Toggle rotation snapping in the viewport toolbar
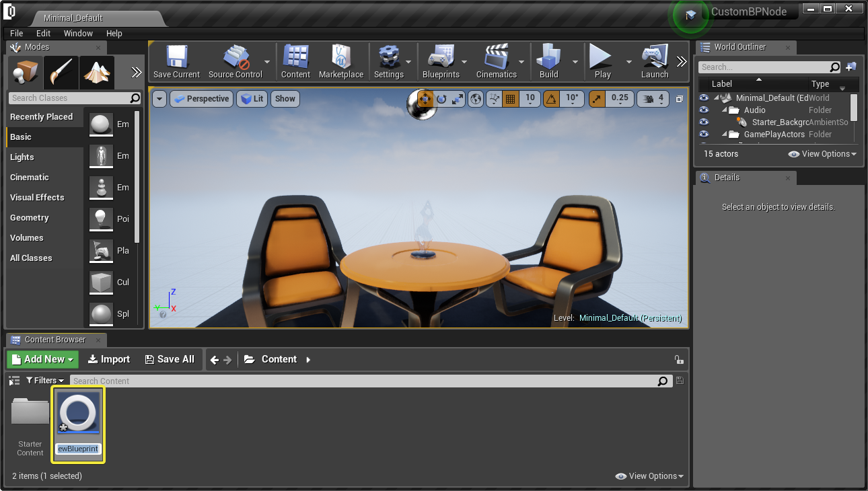 551,99
